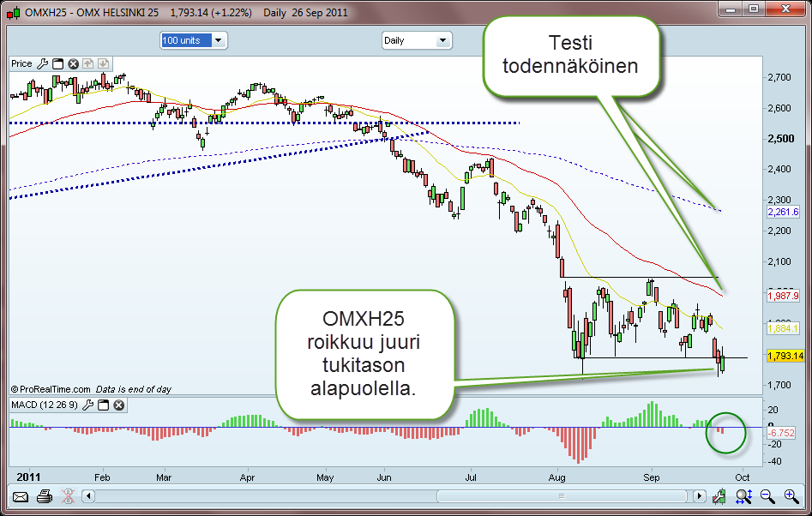Click the OMXH25 - OMX HELSINKI 25 title
The height and width of the screenshot is (516, 812).
(x=92, y=12)
